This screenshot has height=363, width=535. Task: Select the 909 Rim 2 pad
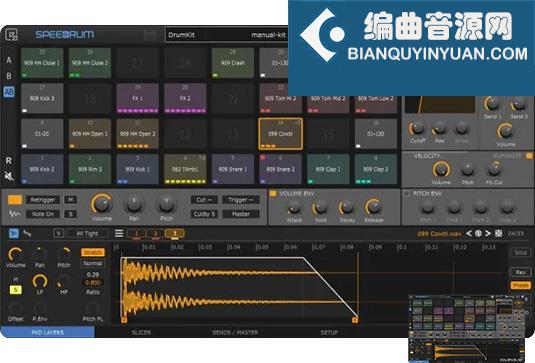pyautogui.click(x=90, y=169)
